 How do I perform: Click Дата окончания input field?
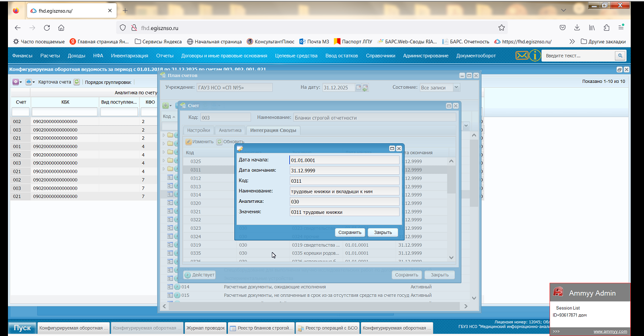344,170
